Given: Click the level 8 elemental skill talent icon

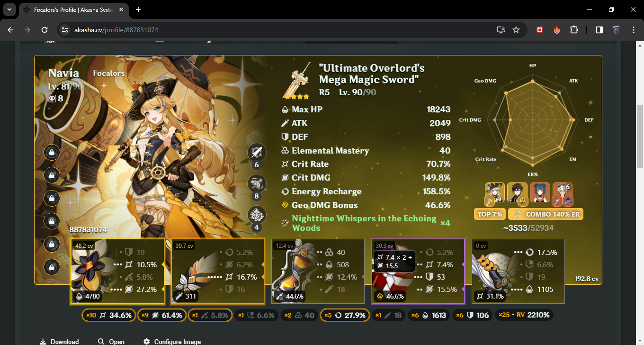Looking at the screenshot, I should [x=257, y=184].
